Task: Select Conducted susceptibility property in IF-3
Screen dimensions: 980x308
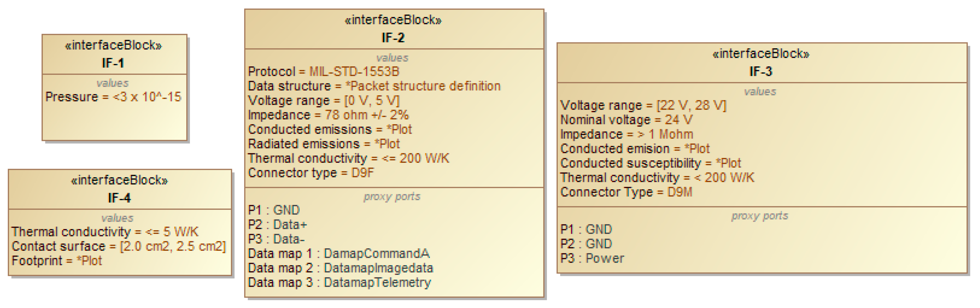Action: click(x=651, y=163)
